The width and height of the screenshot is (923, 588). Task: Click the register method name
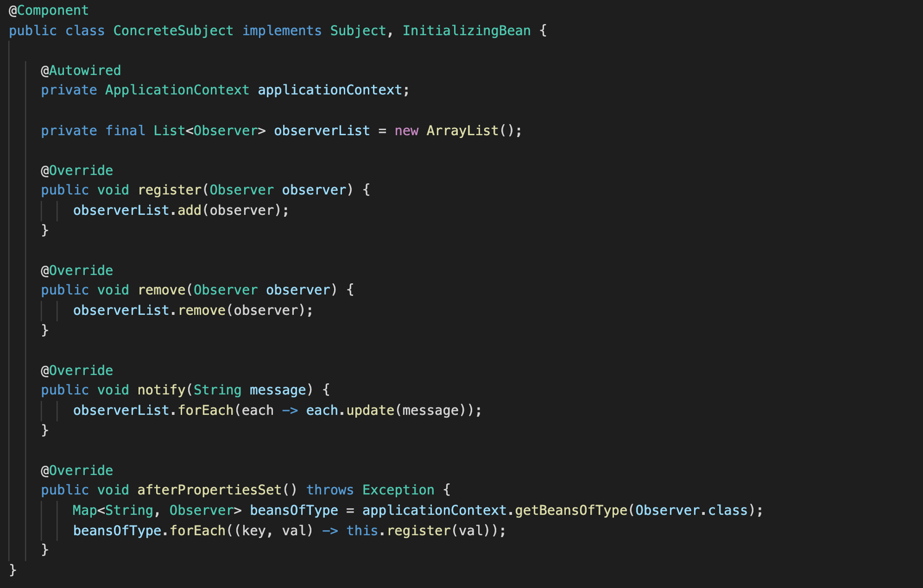tap(169, 190)
